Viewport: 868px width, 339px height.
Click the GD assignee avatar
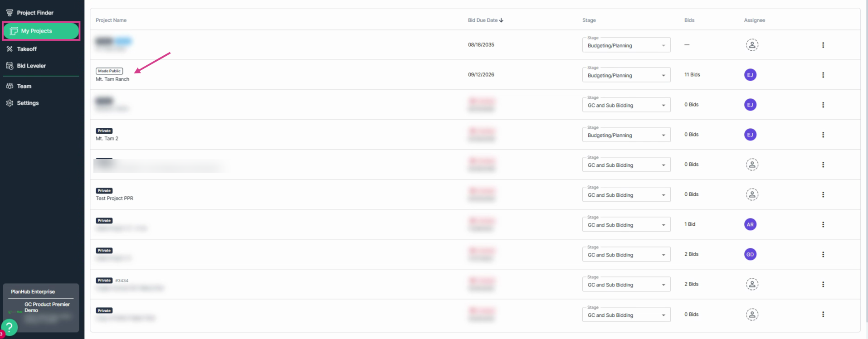pyautogui.click(x=750, y=254)
